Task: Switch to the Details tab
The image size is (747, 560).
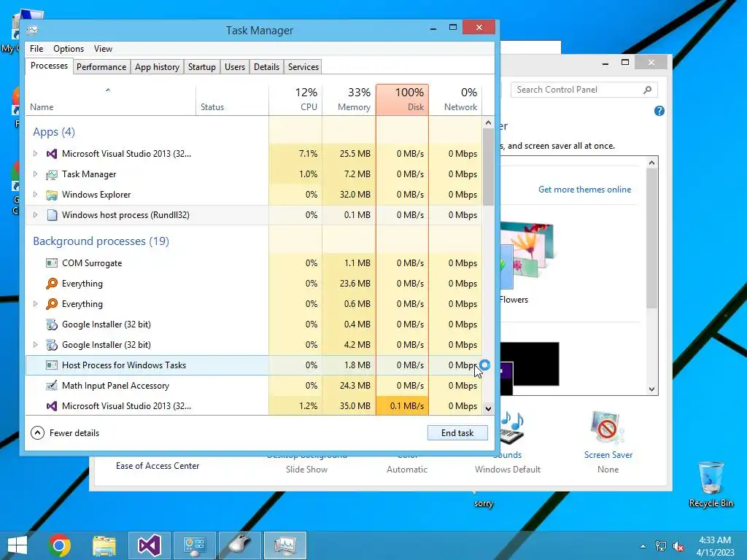Action: [267, 67]
